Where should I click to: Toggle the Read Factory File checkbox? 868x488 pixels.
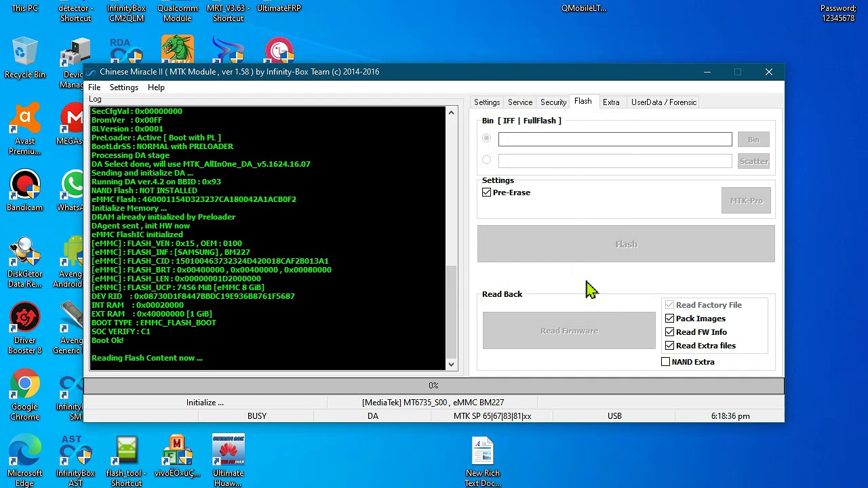669,305
